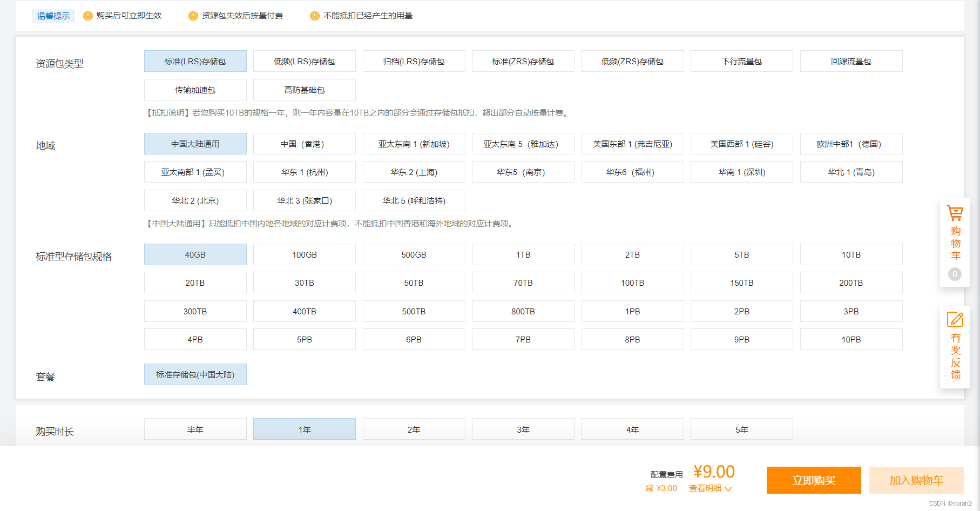The width and height of the screenshot is (980, 511).
Task: Pick the 3PB storage size
Action: tap(851, 311)
